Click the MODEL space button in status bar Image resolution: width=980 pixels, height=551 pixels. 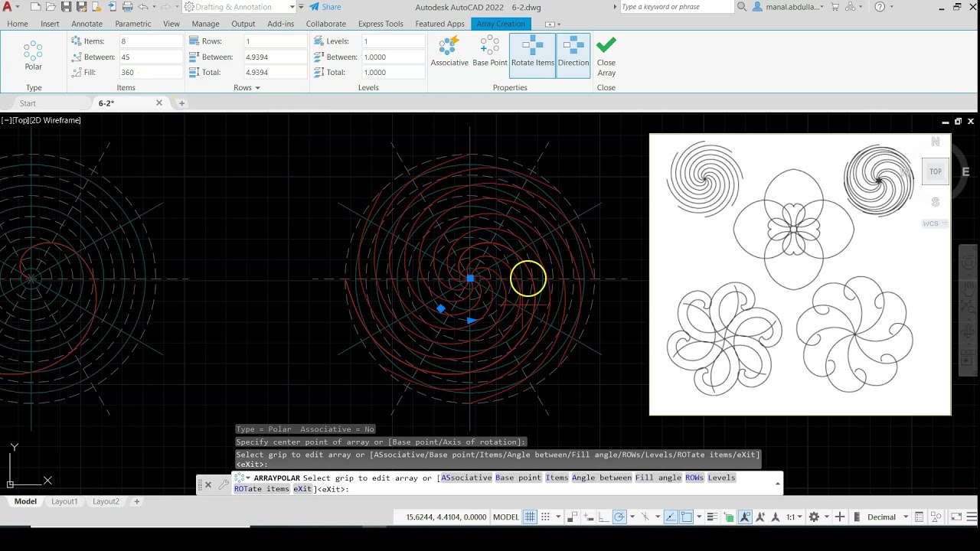[x=506, y=517]
